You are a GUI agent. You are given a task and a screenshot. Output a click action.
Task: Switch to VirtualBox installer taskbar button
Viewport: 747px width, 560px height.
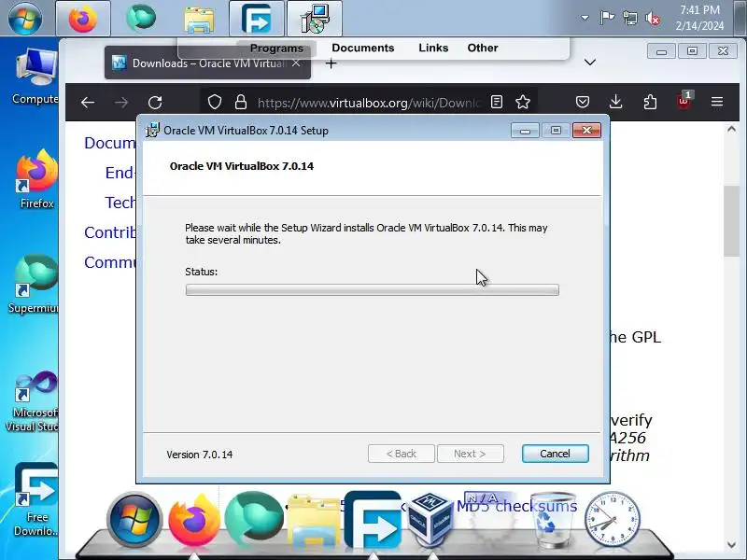(x=315, y=19)
